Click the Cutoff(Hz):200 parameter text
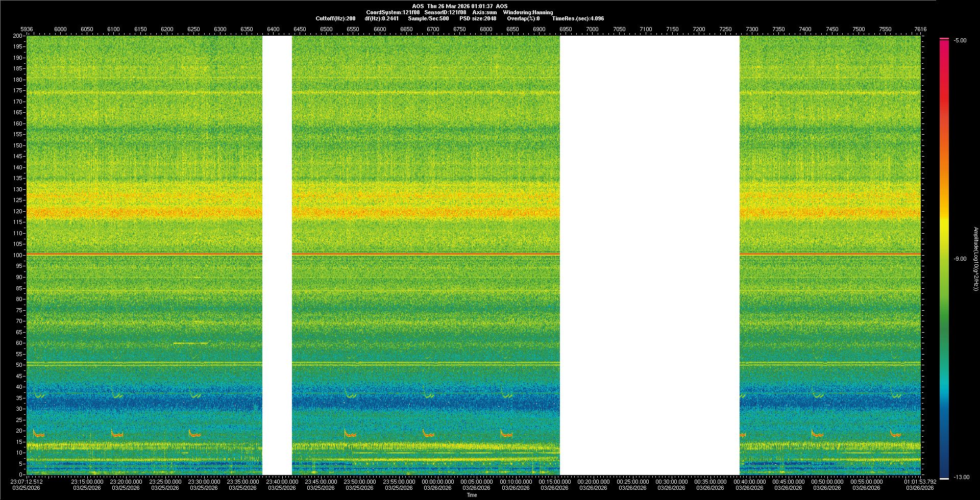The width and height of the screenshot is (980, 500). (335, 18)
